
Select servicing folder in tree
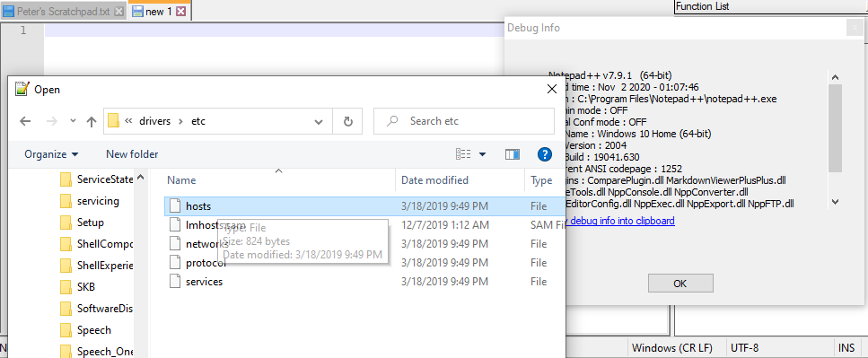coord(89,201)
